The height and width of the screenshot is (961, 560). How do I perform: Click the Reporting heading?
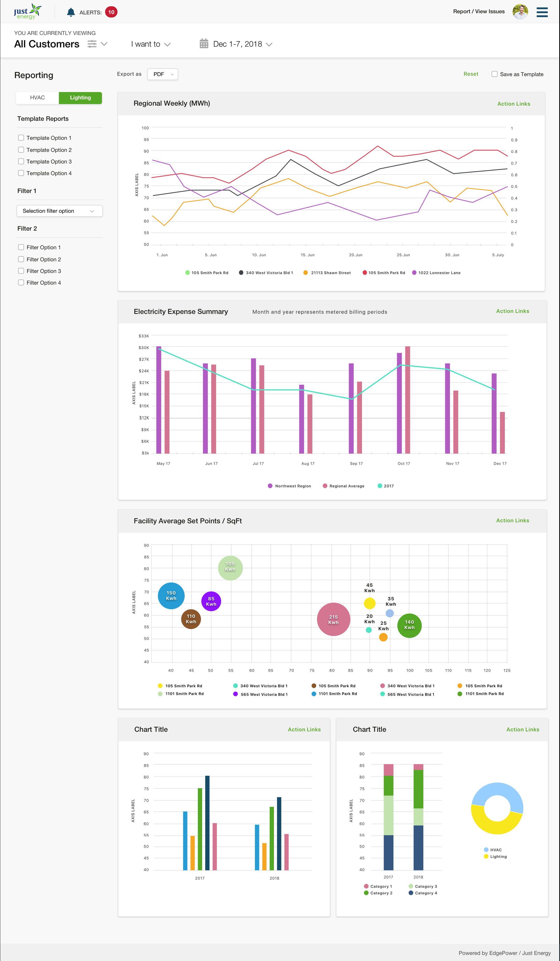34,75
